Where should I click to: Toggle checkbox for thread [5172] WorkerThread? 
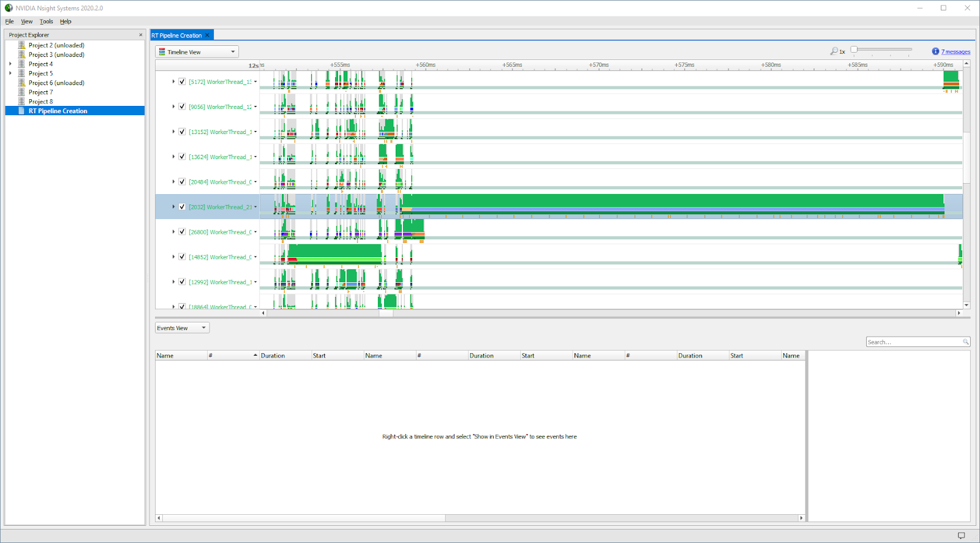click(x=182, y=81)
